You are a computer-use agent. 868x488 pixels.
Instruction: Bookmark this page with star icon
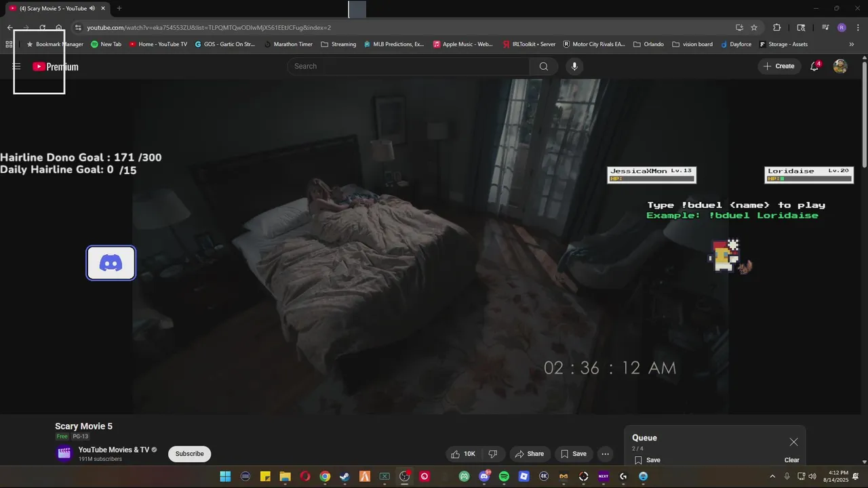coord(754,28)
